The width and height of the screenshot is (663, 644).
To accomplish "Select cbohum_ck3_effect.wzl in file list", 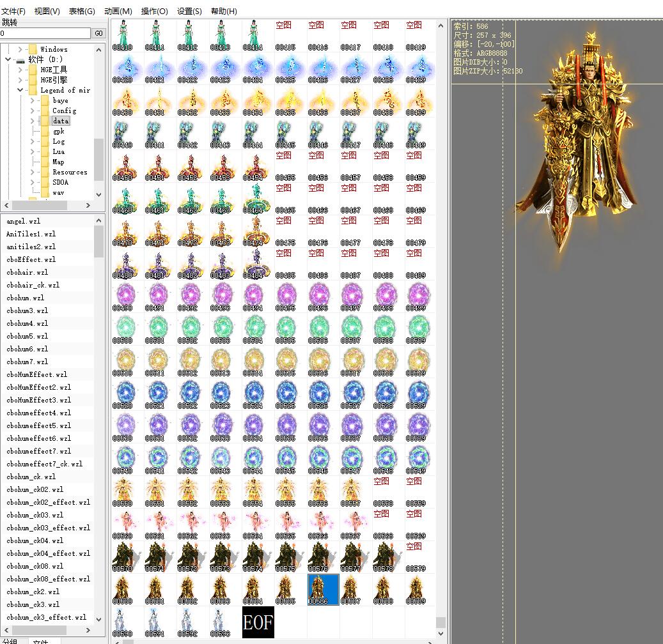I will click(x=47, y=617).
